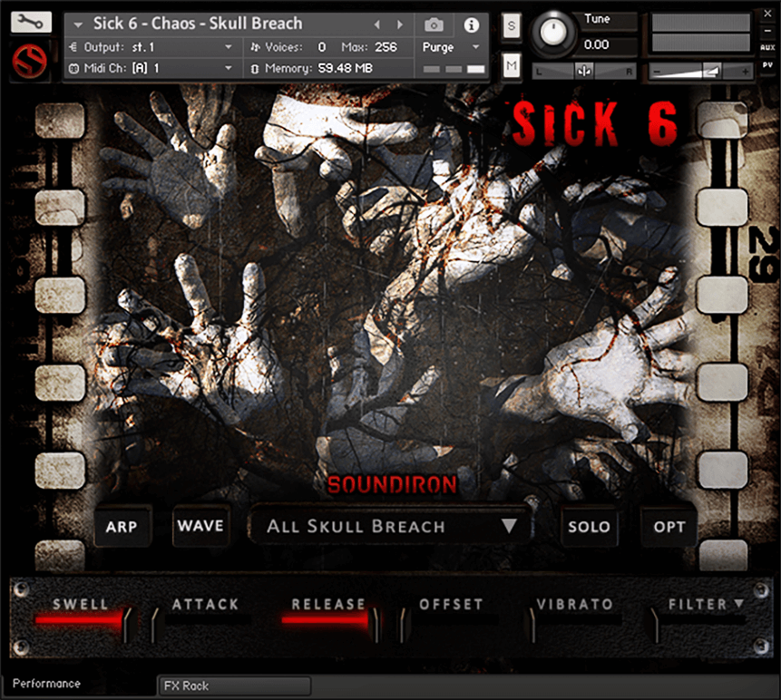Click the red Soundiron logo icon
This screenshot has height=700, width=781.
pyautogui.click(x=31, y=63)
